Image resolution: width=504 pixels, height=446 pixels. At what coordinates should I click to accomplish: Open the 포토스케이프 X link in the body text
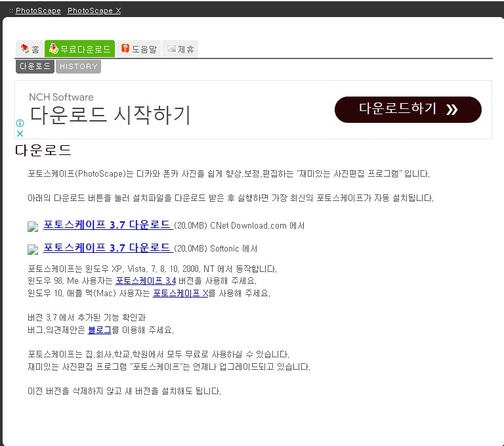point(180,293)
